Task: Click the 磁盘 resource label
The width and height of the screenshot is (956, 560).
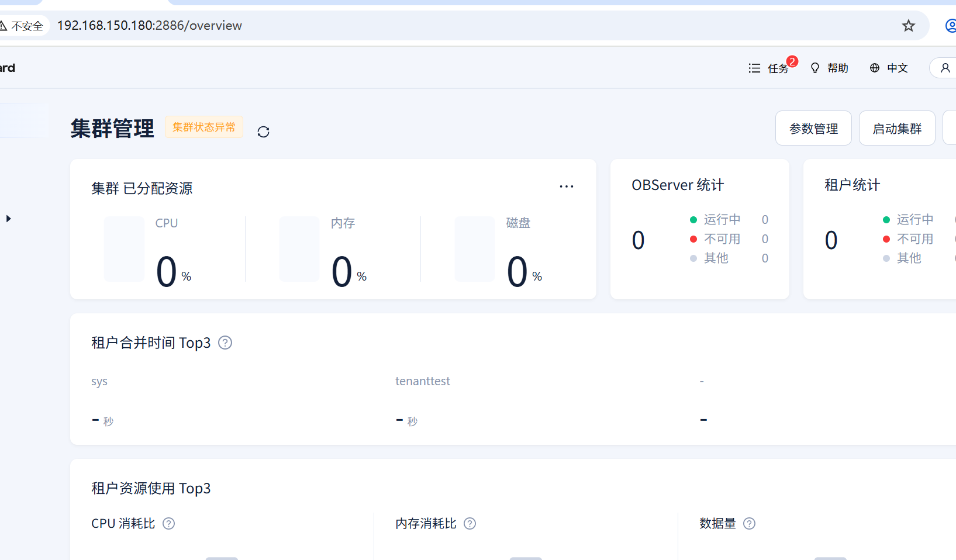Action: [518, 223]
